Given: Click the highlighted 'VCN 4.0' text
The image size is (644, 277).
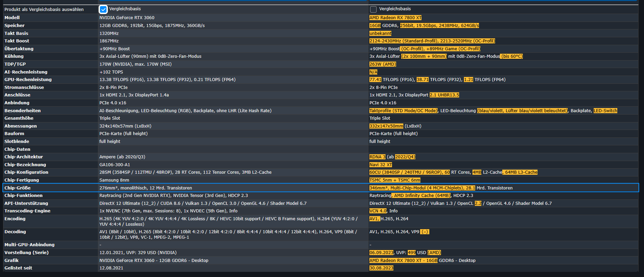Looking at the screenshot, I should [378, 211].
